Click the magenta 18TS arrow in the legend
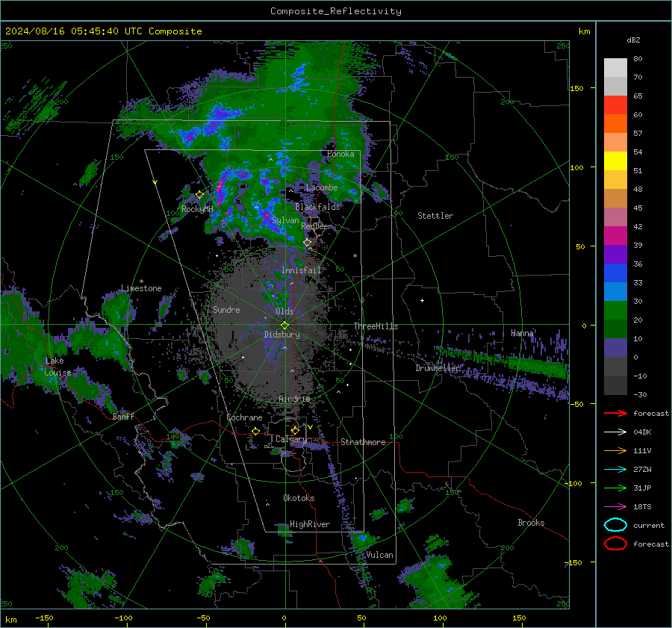 615,507
